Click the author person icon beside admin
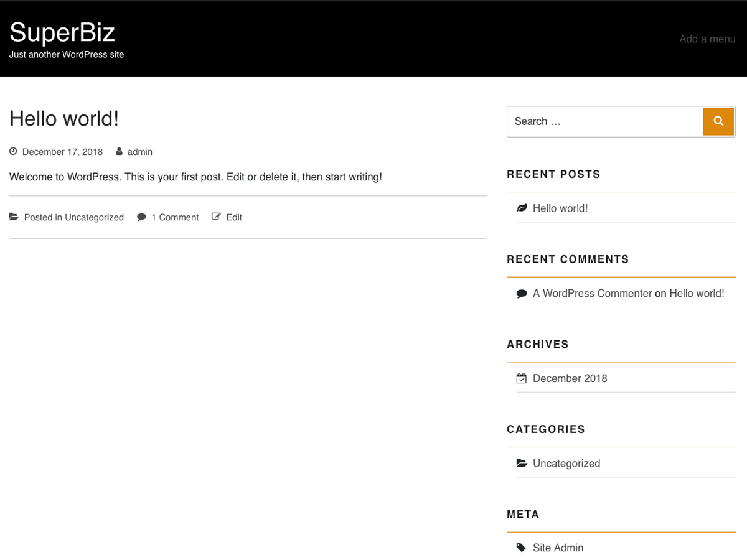 click(118, 151)
